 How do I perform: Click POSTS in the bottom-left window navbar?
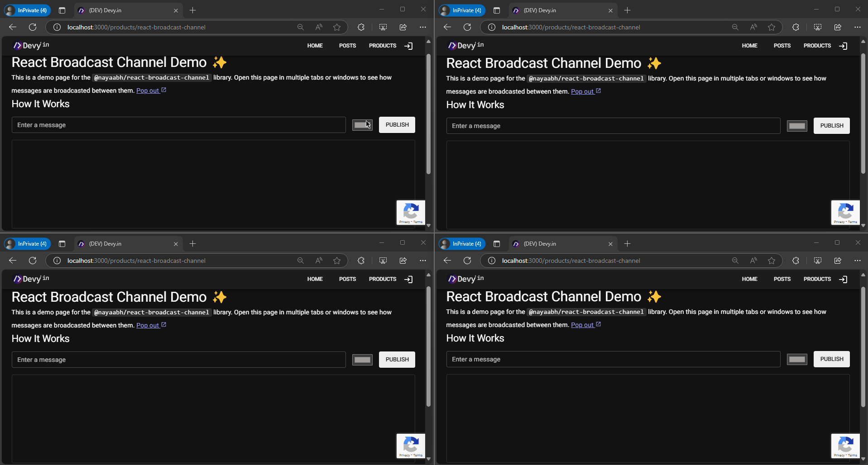347,279
